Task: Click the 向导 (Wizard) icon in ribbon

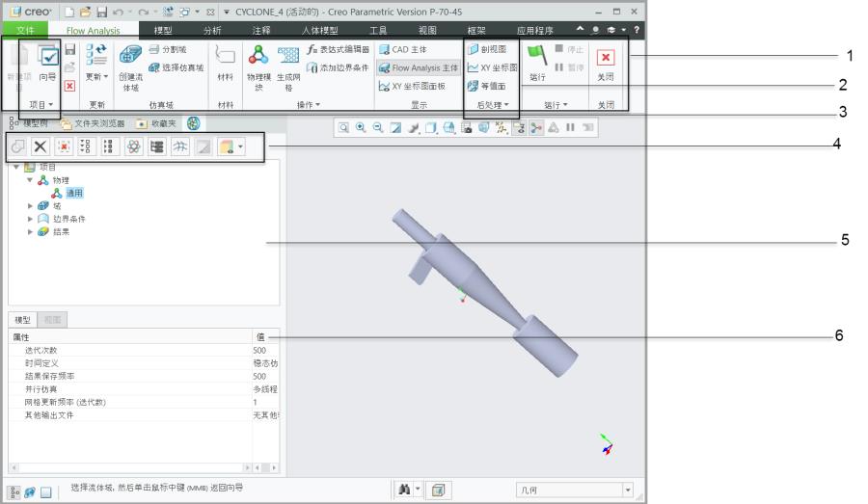Action: [x=47, y=60]
